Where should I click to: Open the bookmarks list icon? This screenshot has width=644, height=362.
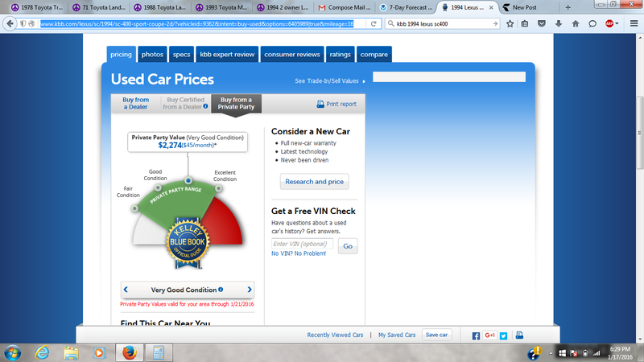click(x=525, y=24)
